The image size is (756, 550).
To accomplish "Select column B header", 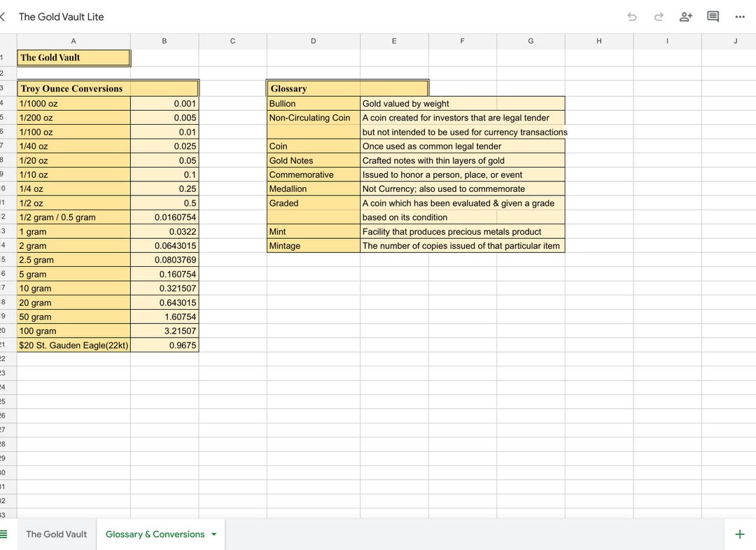I will point(164,41).
